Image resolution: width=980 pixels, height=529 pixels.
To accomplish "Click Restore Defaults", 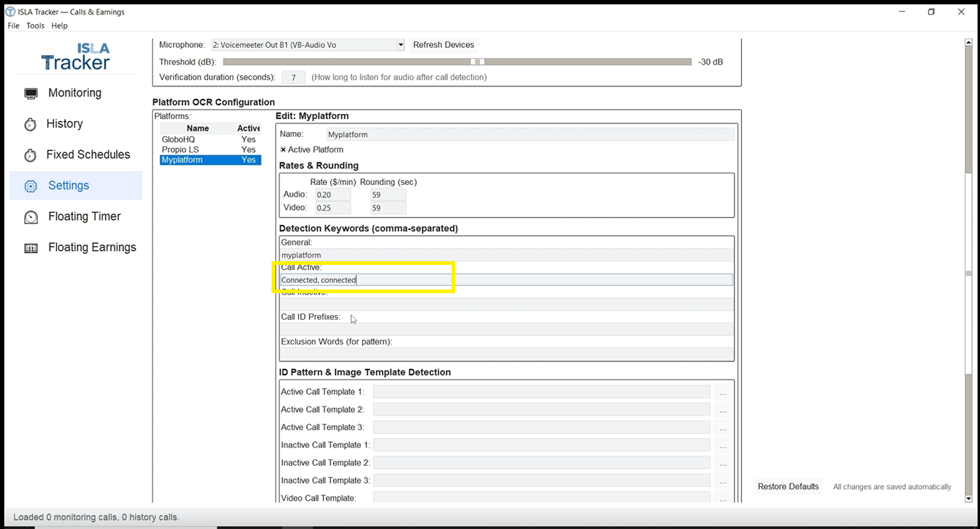I will pyautogui.click(x=788, y=487).
